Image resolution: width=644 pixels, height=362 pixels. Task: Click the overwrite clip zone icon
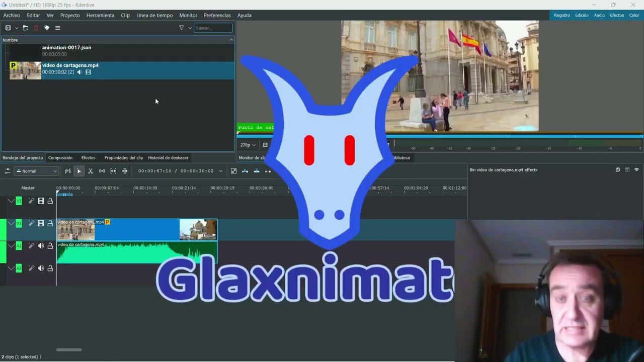256,171
